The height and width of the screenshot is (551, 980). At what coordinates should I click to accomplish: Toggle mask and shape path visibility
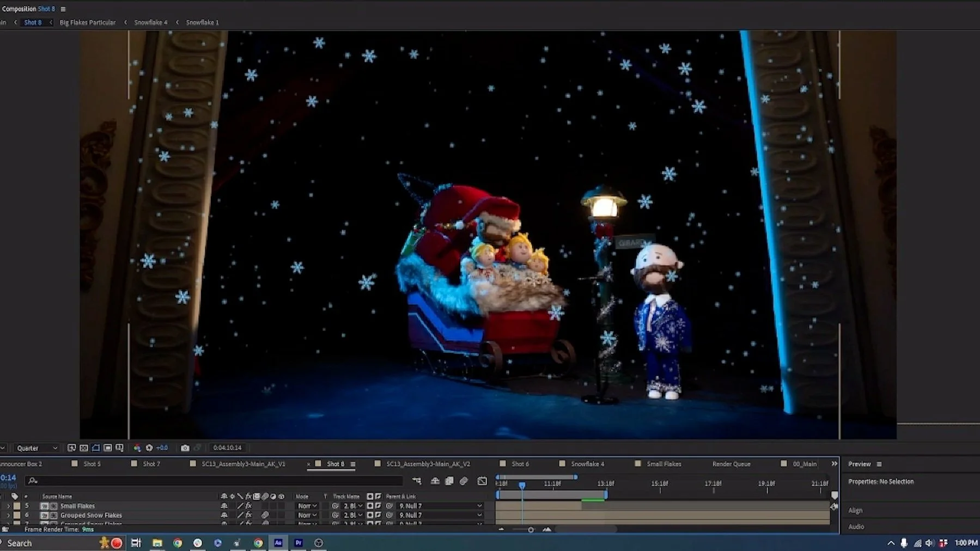click(x=96, y=448)
